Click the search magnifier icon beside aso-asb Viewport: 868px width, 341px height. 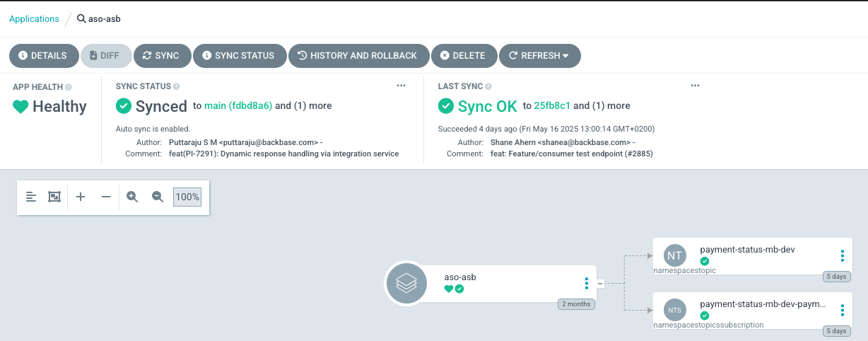(81, 19)
